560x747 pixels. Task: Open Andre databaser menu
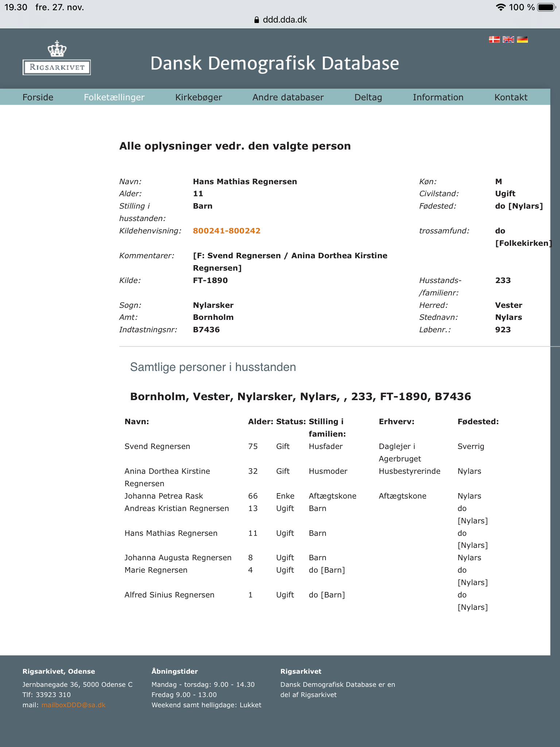point(288,97)
